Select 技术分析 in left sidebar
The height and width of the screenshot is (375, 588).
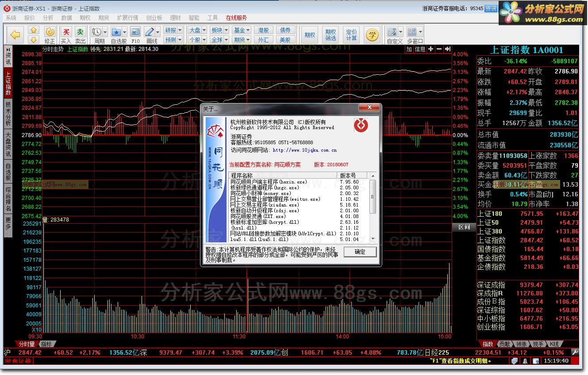[8, 113]
